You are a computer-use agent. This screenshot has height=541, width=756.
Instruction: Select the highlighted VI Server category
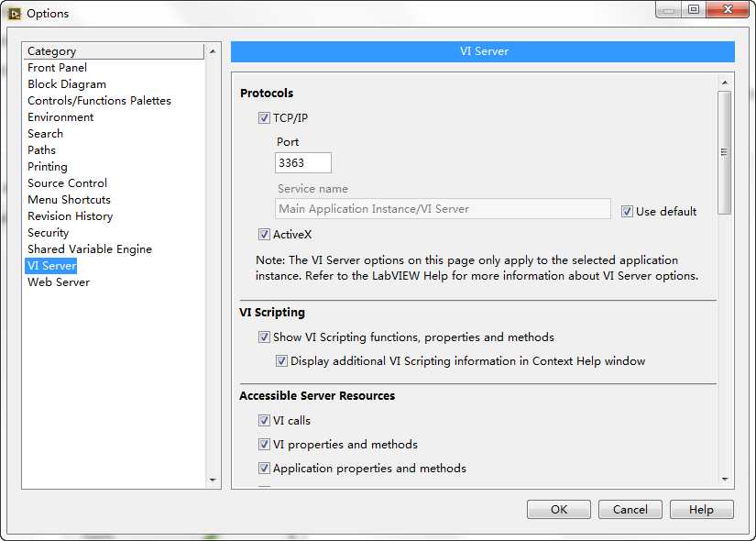point(51,265)
